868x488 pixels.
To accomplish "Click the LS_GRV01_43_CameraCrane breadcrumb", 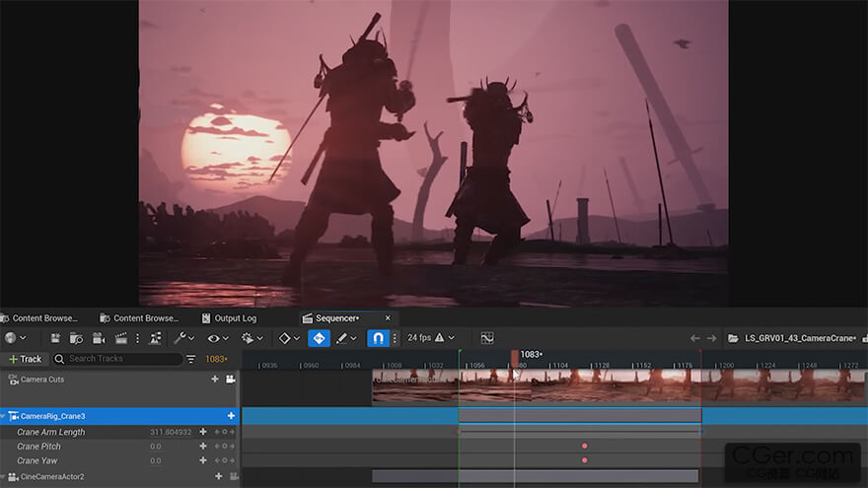I will tap(800, 338).
